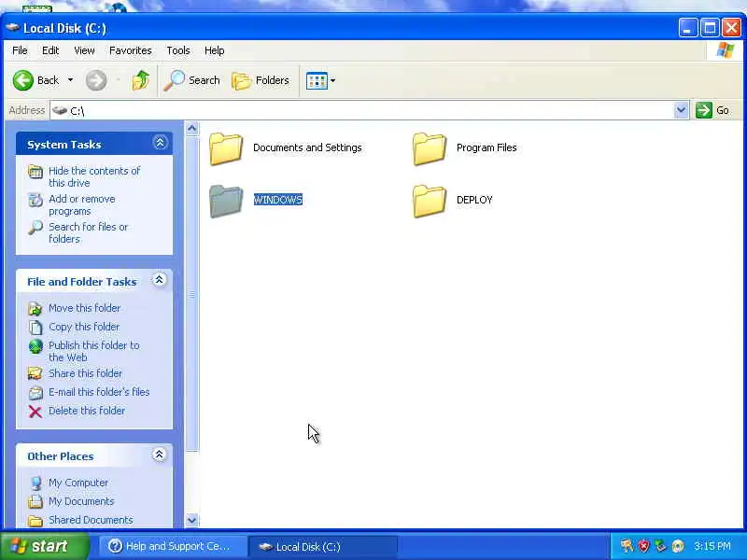Click the task pane scroll up arrow
This screenshot has width=747, height=560.
click(x=192, y=128)
